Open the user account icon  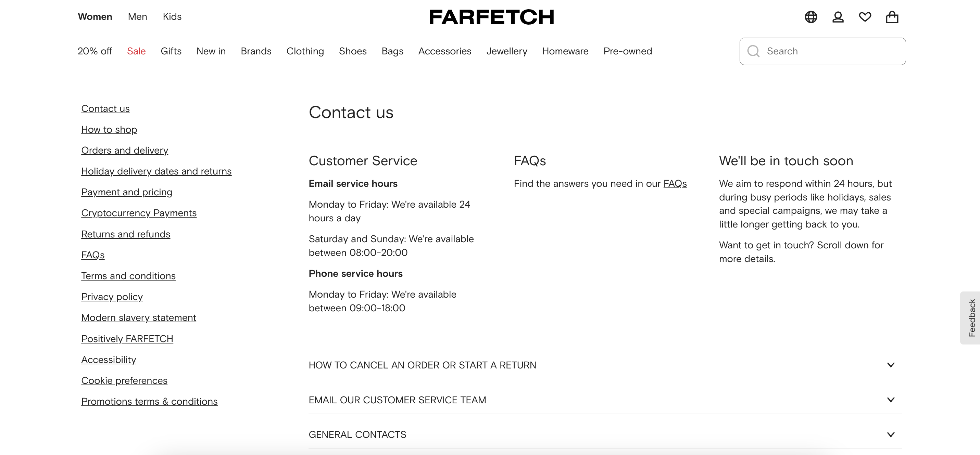838,17
